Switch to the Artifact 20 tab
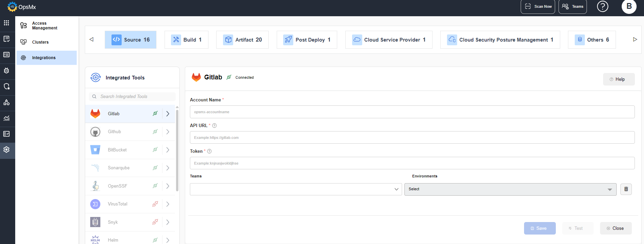Screen dimensions: 644x244 point(242,40)
